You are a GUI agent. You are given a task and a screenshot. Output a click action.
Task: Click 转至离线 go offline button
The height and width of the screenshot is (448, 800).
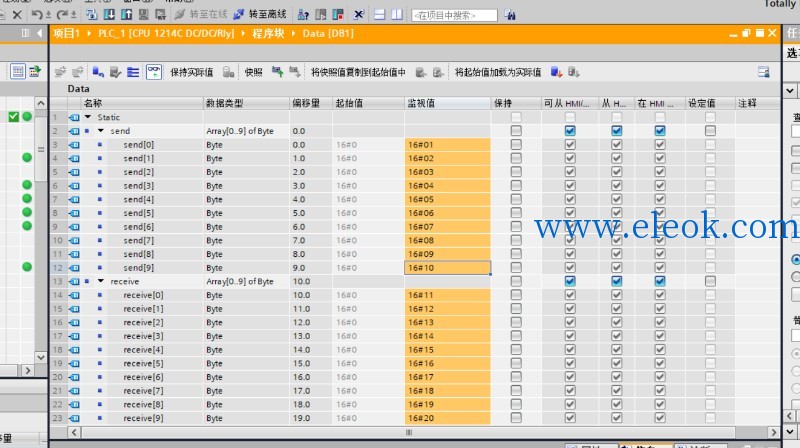coord(260,14)
